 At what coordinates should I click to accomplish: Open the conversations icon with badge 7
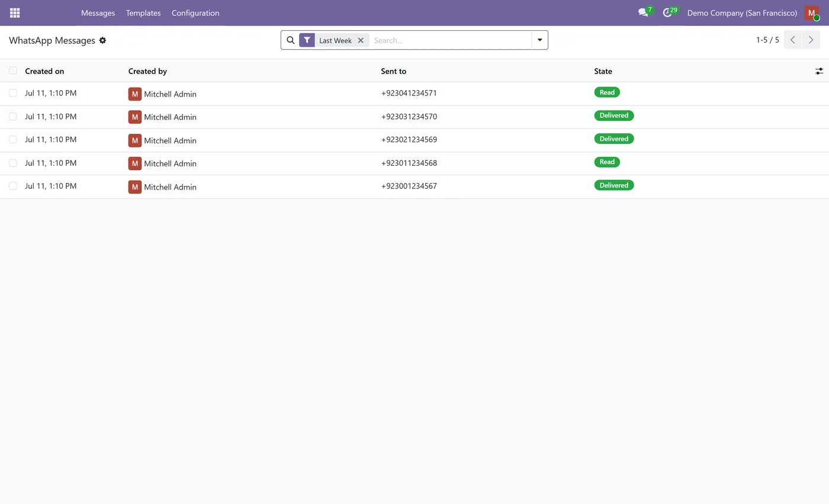[643, 12]
